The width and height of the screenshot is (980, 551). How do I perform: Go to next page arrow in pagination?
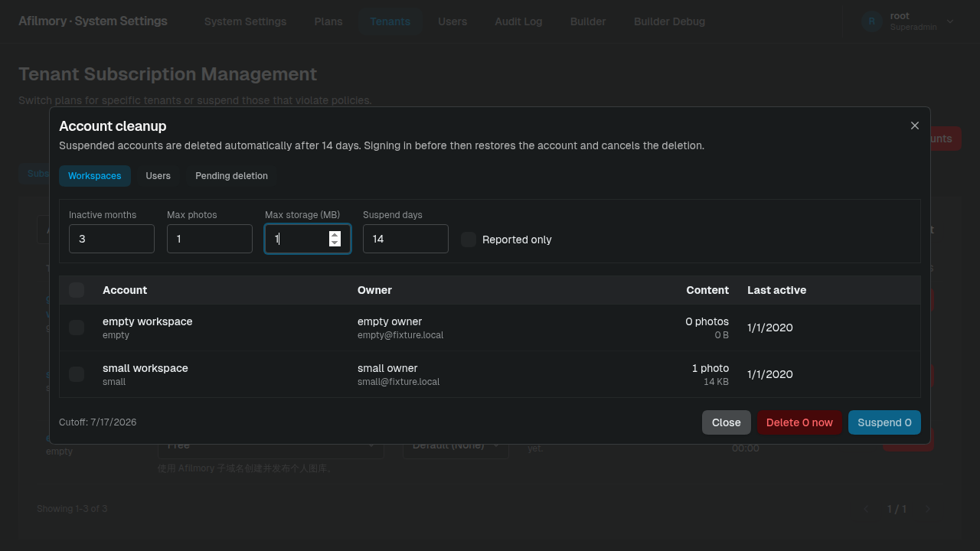(928, 509)
